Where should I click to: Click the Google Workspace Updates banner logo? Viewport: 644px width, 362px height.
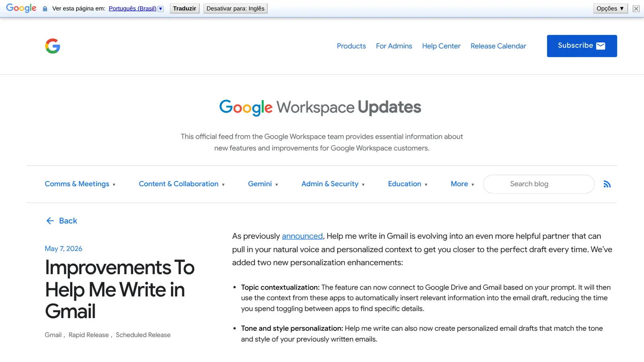[x=320, y=107]
